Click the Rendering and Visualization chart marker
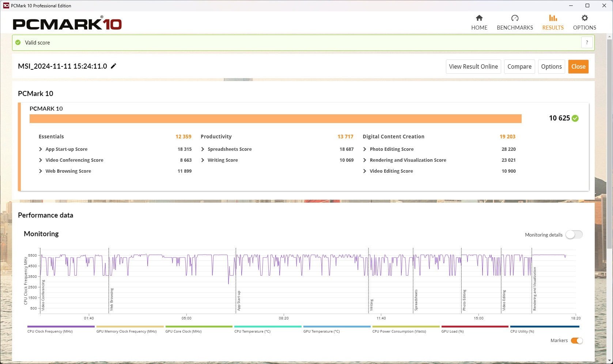 pyautogui.click(x=534, y=289)
